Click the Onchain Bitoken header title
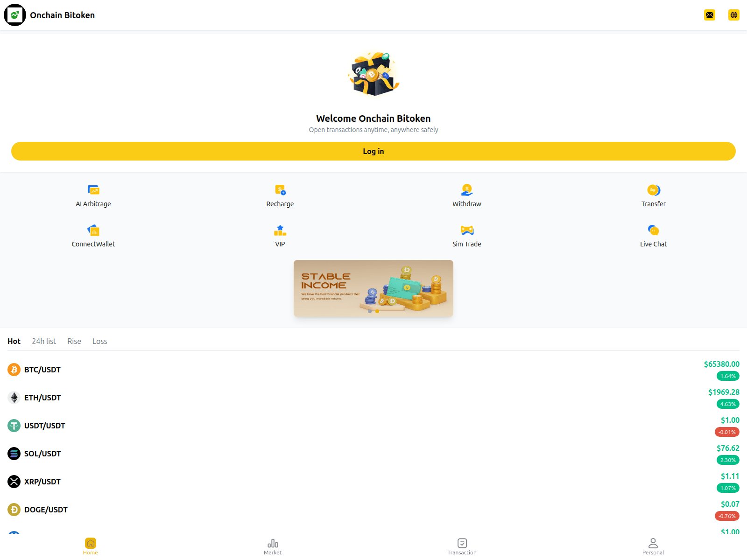Image resolution: width=747 pixels, height=560 pixels. pos(63,15)
